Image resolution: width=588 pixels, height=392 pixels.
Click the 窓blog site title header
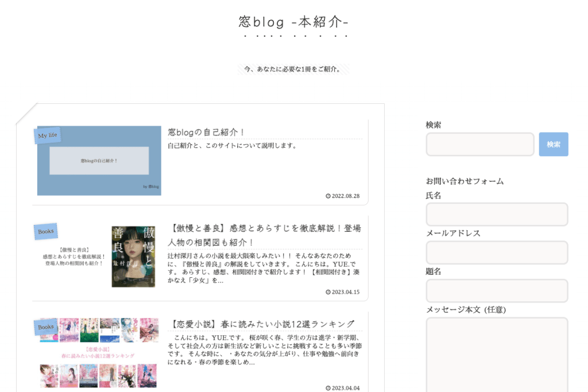[x=293, y=22]
